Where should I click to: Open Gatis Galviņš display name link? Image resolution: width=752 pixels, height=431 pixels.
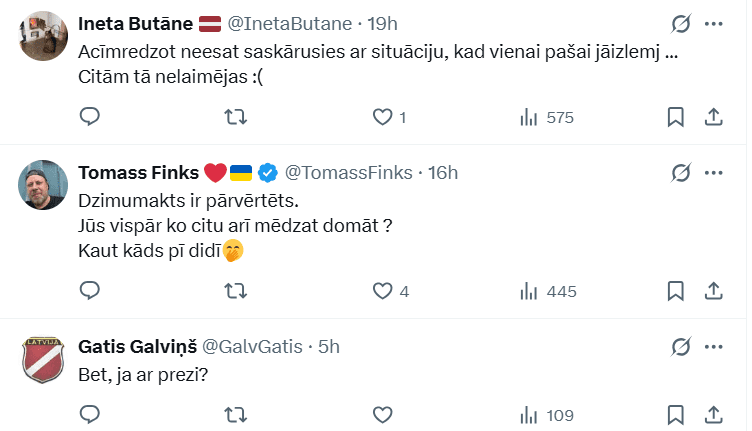138,346
